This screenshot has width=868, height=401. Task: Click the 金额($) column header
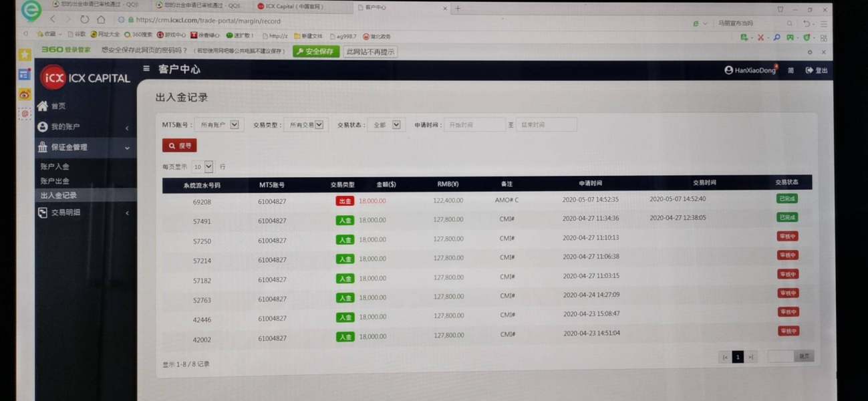tap(386, 183)
